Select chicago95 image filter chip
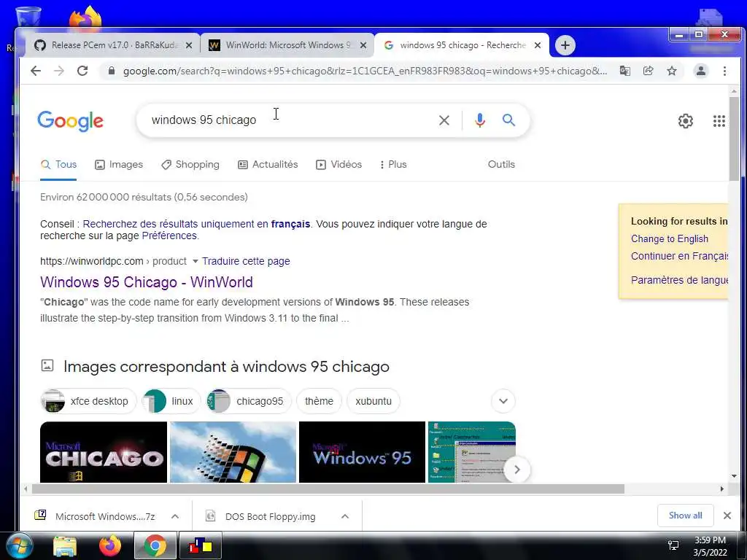 tap(249, 401)
